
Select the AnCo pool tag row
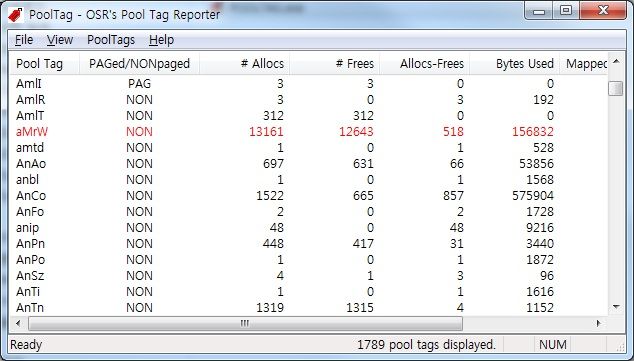pyautogui.click(x=309, y=196)
